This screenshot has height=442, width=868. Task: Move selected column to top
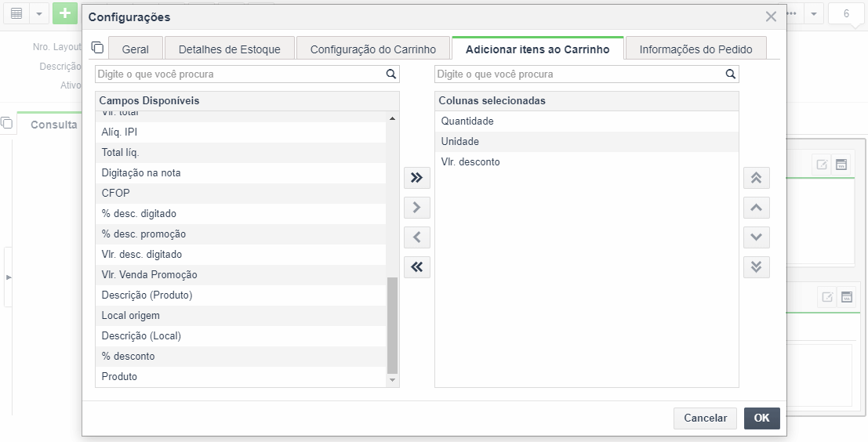pyautogui.click(x=756, y=178)
